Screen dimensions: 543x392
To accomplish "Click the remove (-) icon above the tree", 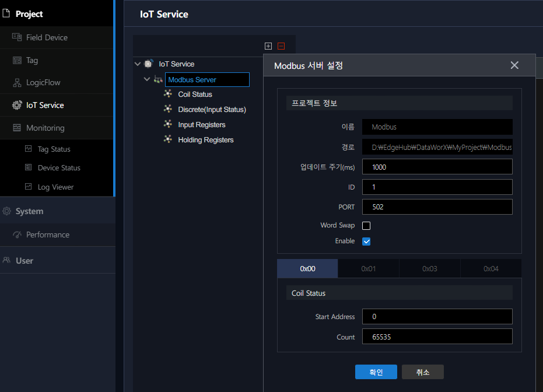I will pos(281,46).
